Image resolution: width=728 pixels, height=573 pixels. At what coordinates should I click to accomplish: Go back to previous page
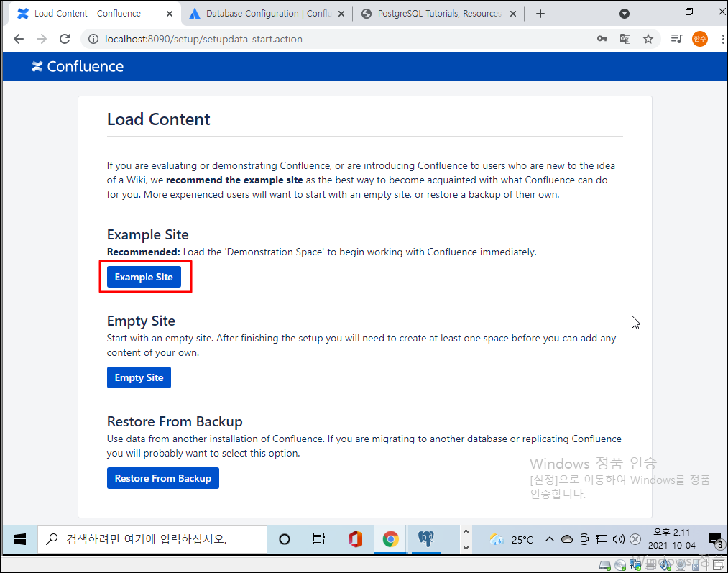[x=19, y=39]
